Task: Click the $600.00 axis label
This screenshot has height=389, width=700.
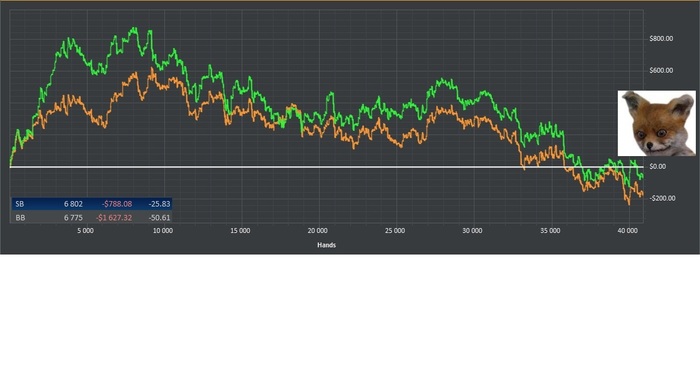Action: pos(661,71)
